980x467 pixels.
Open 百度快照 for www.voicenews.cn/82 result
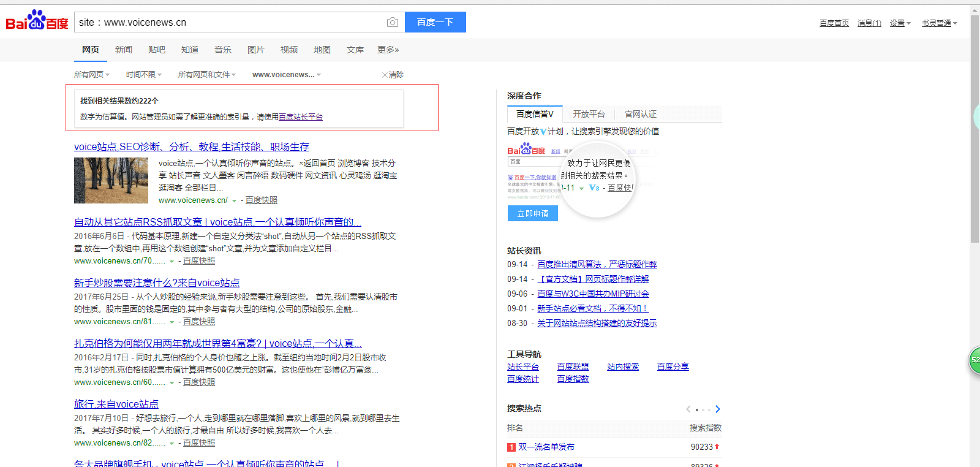(x=199, y=443)
